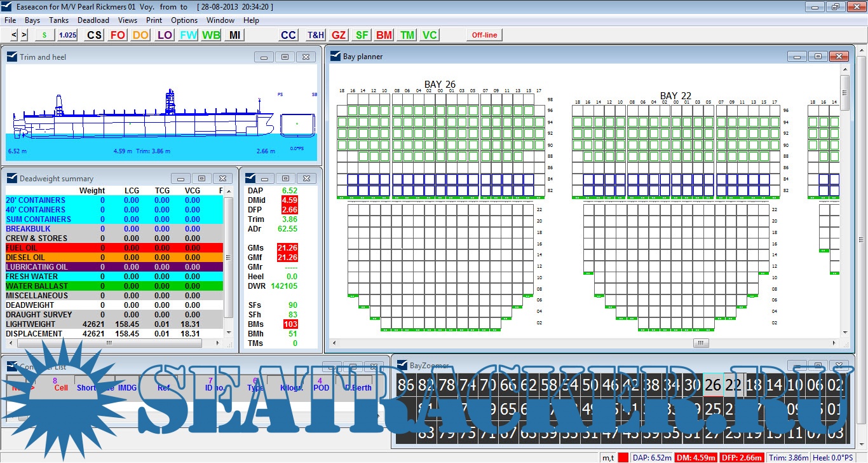Select the DO diesel oil toolbar button
This screenshot has height=463, width=868.
(140, 35)
